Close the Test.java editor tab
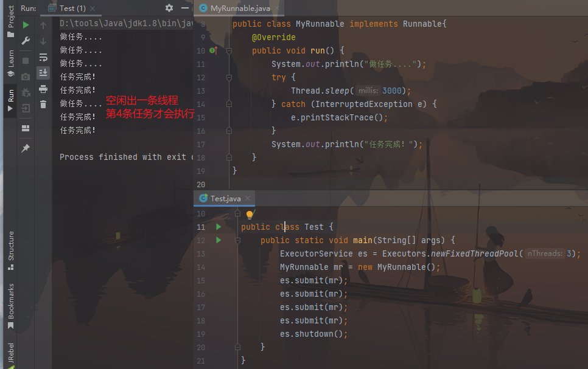 coord(248,199)
